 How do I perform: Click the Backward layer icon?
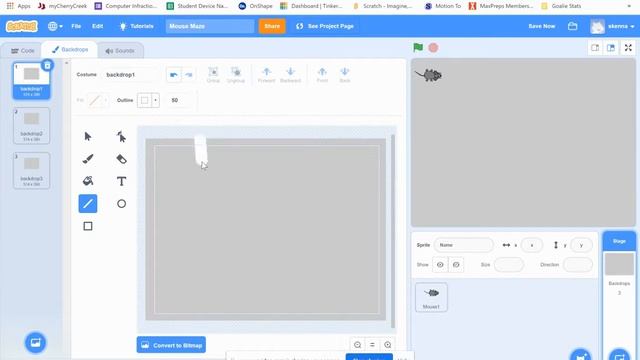[x=290, y=75]
